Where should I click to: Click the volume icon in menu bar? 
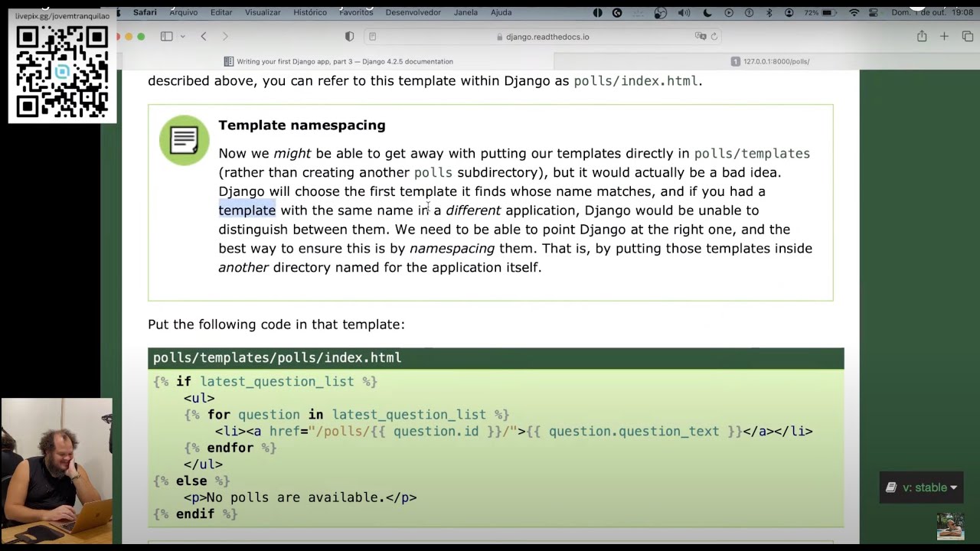(x=684, y=12)
